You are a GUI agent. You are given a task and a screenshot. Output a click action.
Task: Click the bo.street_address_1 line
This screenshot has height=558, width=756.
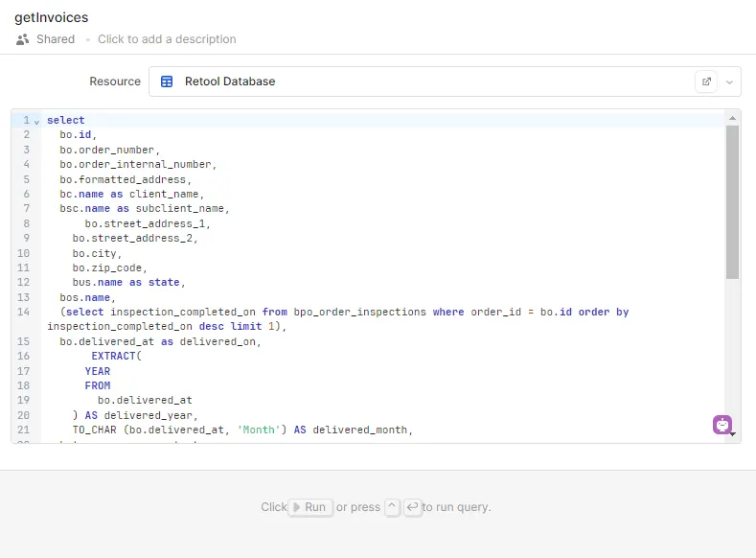tap(148, 223)
